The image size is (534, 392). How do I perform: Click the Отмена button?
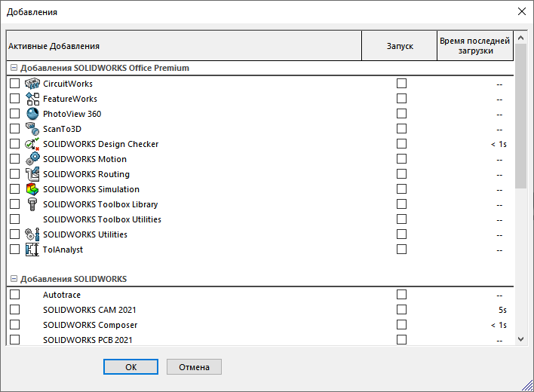pos(194,367)
